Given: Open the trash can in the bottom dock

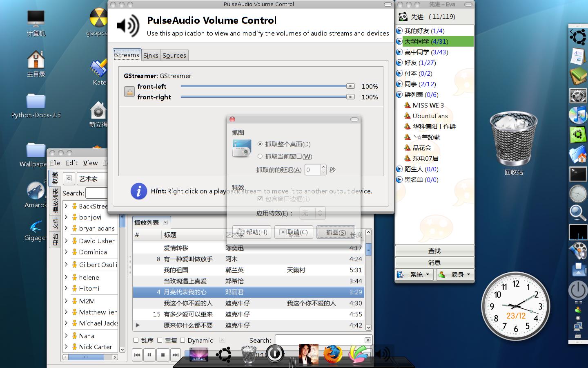Looking at the screenshot, I should (x=249, y=354).
